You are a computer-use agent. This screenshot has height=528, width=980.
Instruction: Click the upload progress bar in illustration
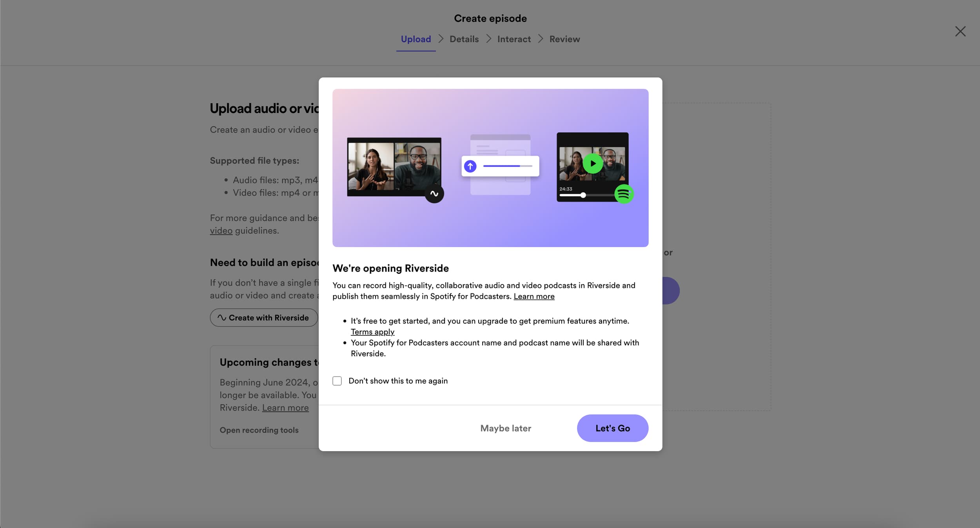pyautogui.click(x=508, y=166)
